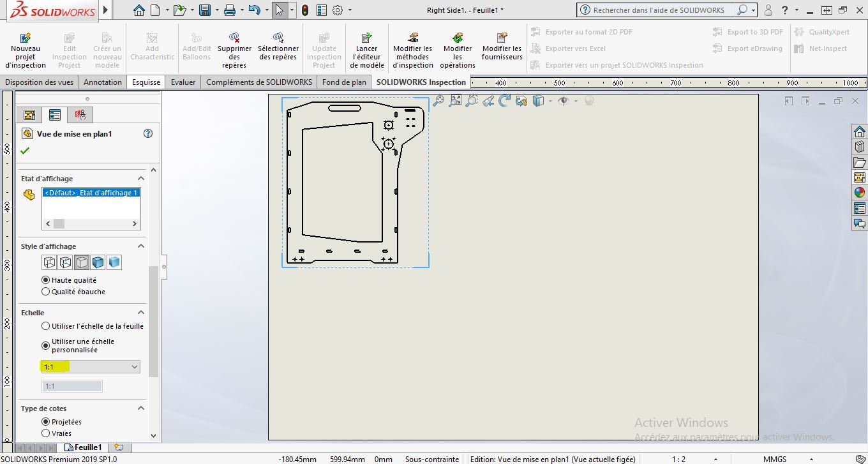Open SOLIDWORKS Resources tab in task pane
Viewport: 868px width, 464px height.
[860, 132]
